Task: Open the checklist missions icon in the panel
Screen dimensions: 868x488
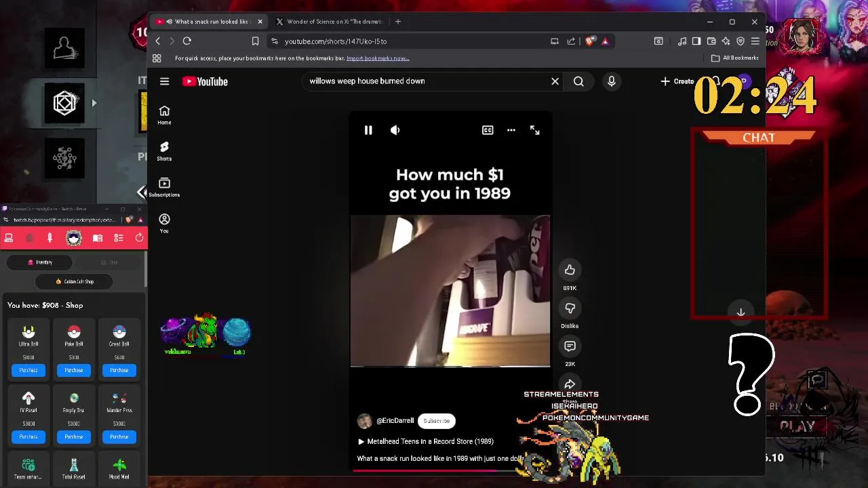Action: (119, 238)
